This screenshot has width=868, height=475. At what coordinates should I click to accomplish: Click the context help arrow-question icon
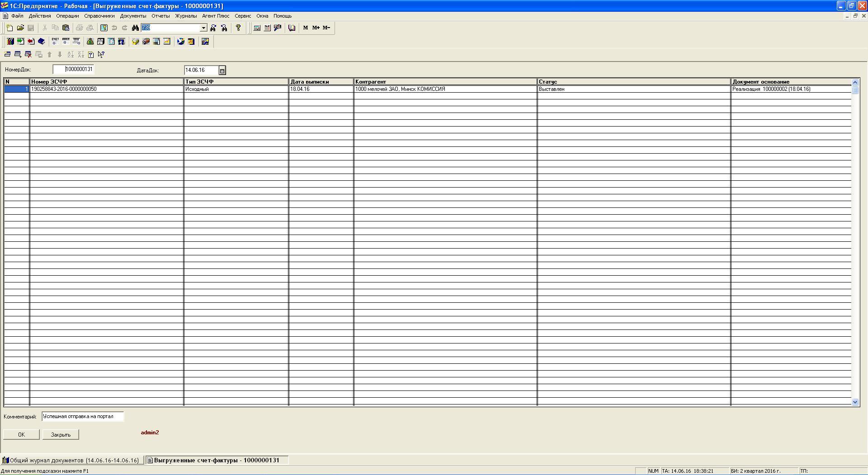point(101,55)
